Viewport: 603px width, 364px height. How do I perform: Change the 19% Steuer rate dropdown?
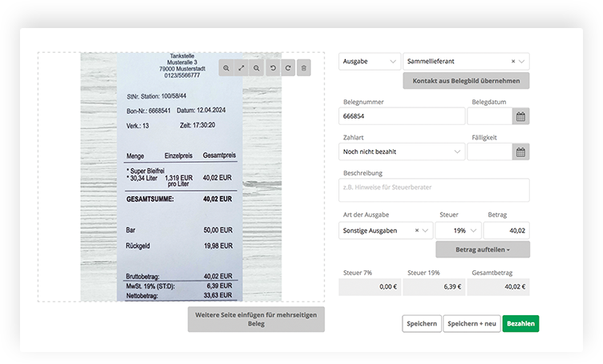pos(459,231)
